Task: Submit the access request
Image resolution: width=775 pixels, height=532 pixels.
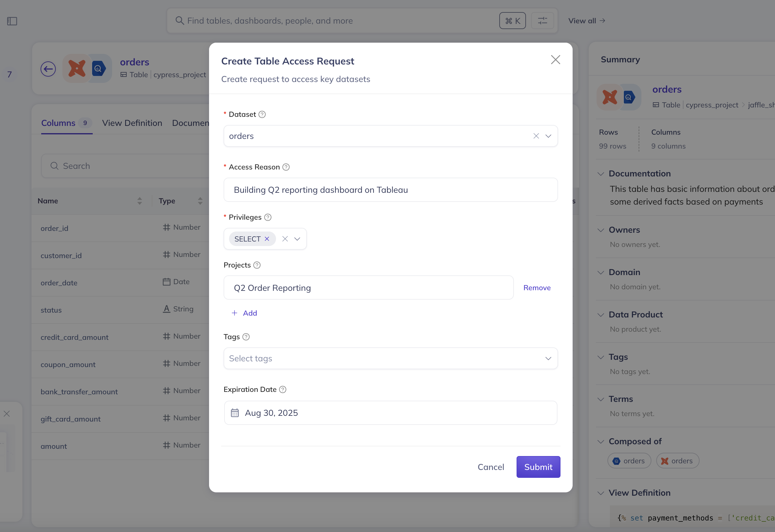Action: coord(538,467)
